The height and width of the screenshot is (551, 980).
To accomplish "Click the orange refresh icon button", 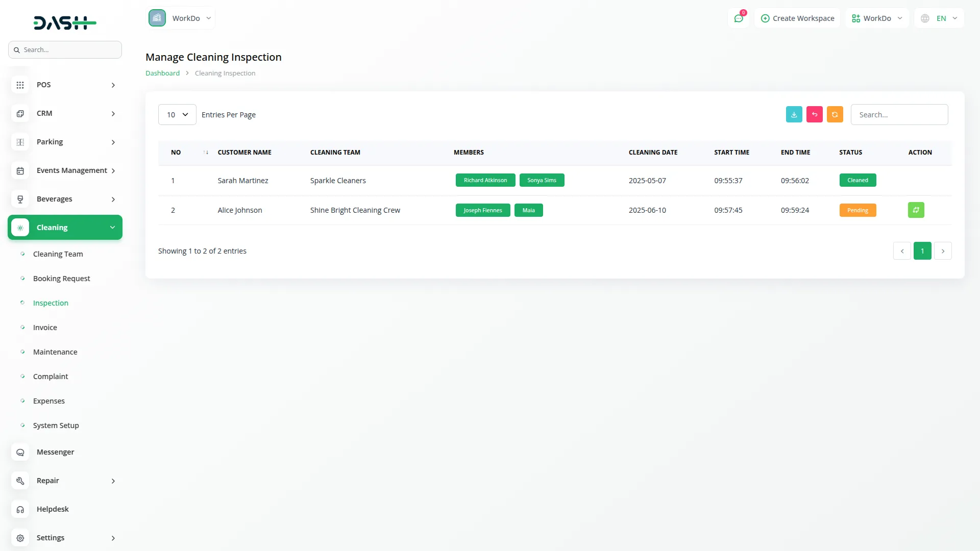I will [835, 115].
